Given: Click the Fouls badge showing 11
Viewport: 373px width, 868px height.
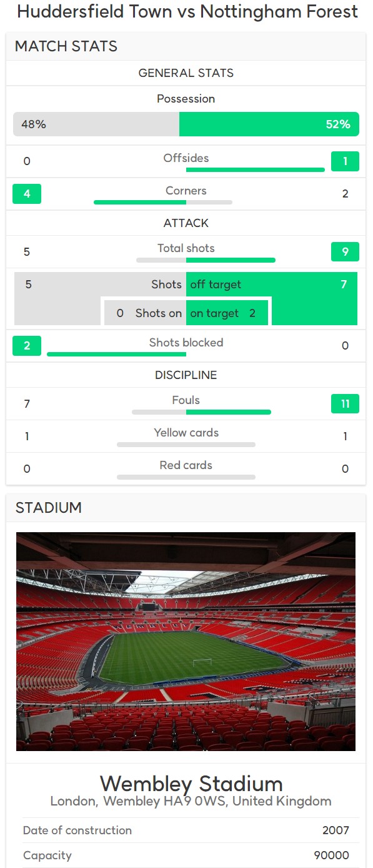Looking at the screenshot, I should 345,404.
